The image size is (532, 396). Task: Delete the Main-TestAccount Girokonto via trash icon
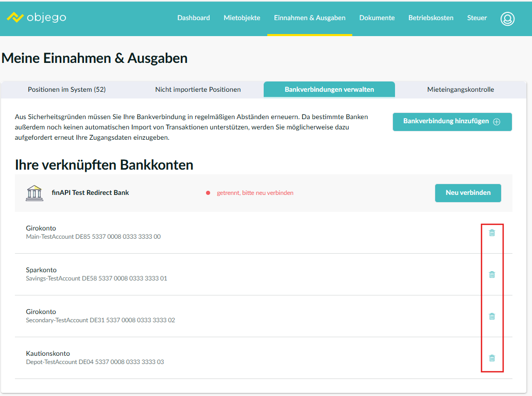tap(492, 233)
